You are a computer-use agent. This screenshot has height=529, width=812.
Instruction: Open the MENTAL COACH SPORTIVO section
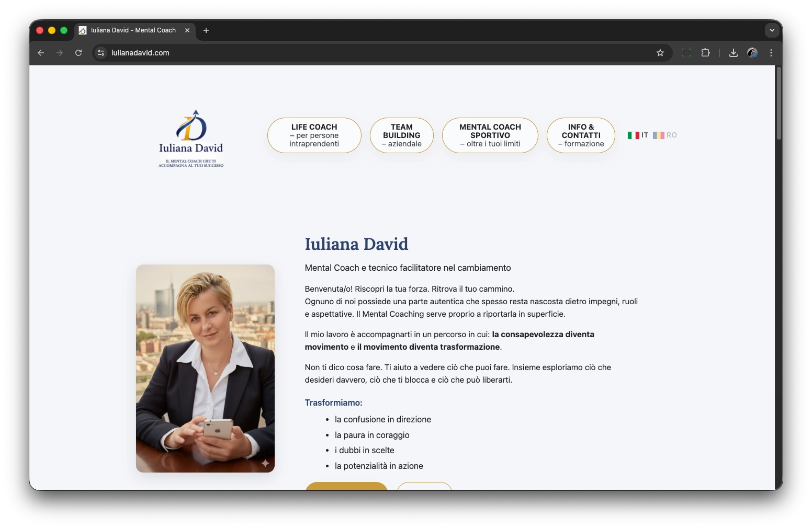(x=490, y=135)
